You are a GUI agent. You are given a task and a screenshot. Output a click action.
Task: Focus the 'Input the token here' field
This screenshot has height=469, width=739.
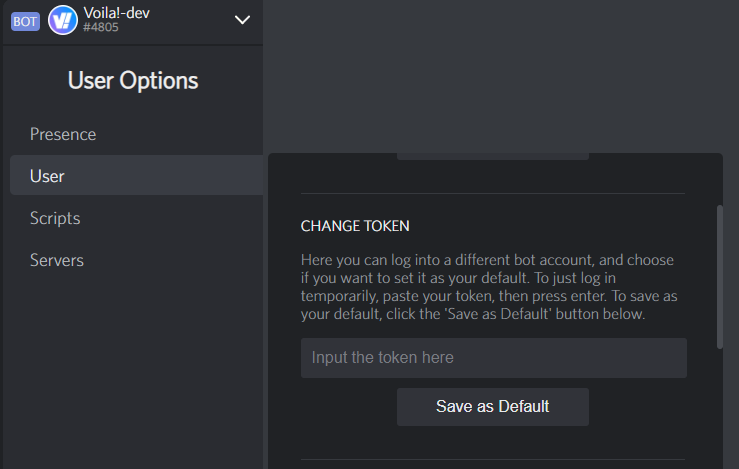493,358
